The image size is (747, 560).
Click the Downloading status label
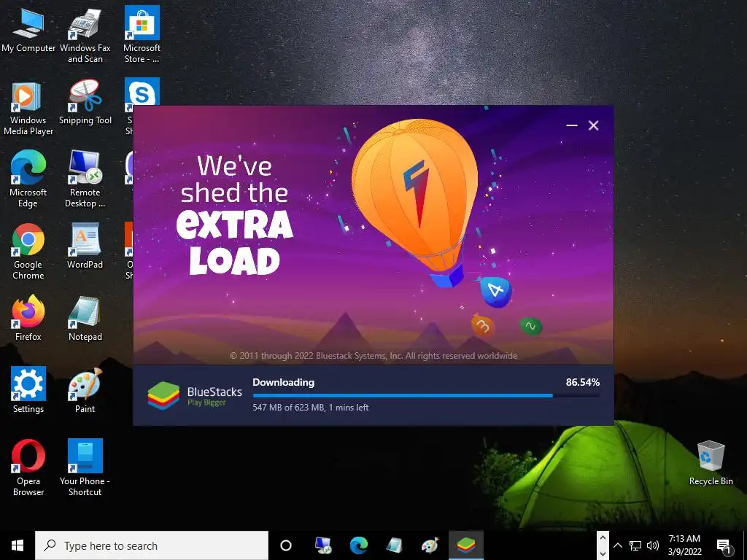coord(284,382)
